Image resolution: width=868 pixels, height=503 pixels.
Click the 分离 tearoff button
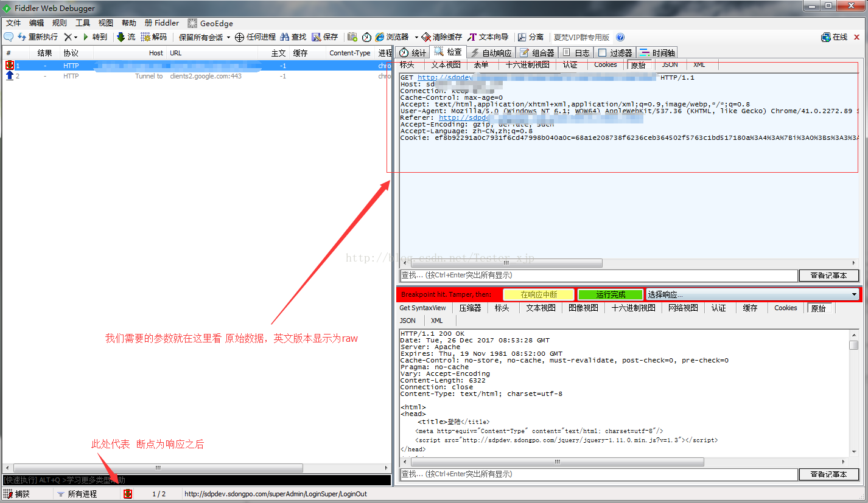531,37
